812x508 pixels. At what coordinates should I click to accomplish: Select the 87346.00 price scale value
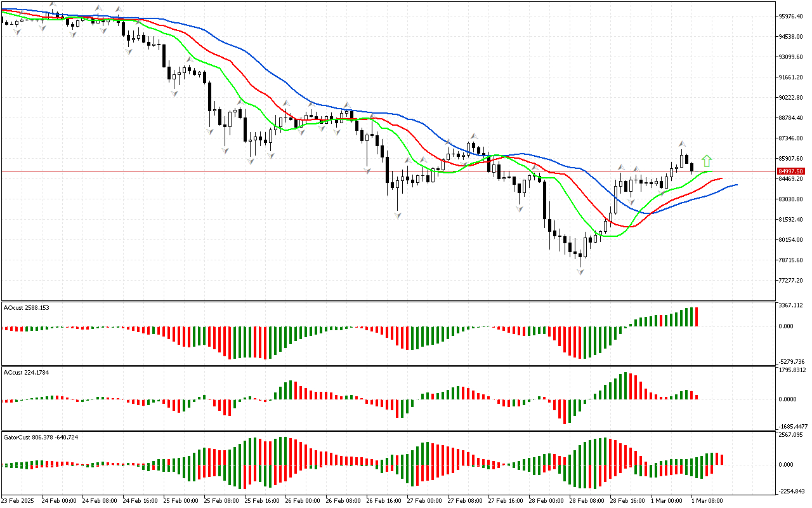click(x=792, y=138)
